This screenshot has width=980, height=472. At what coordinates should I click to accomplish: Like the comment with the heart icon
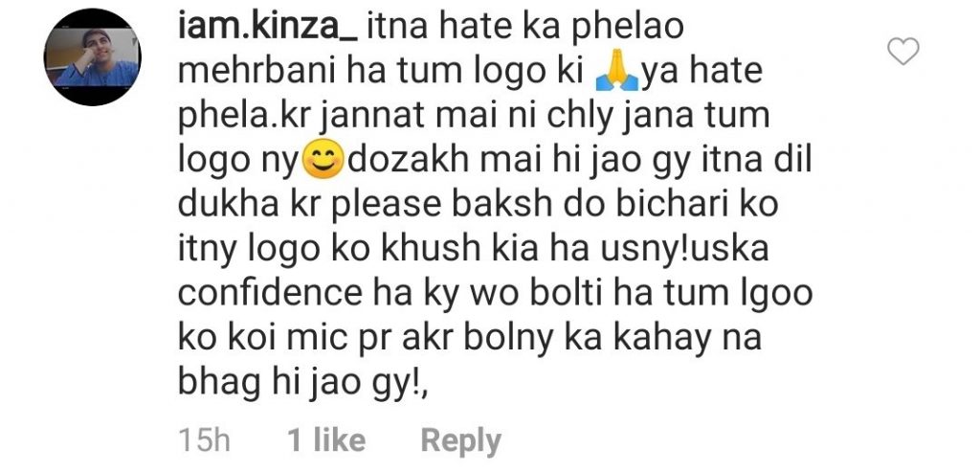(903, 52)
